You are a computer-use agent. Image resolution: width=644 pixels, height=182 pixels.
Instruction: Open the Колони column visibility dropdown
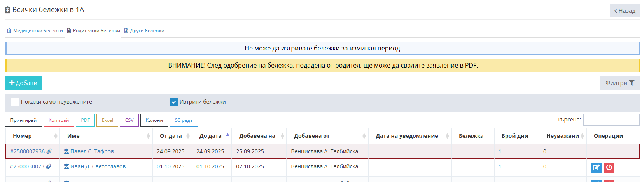[154, 120]
